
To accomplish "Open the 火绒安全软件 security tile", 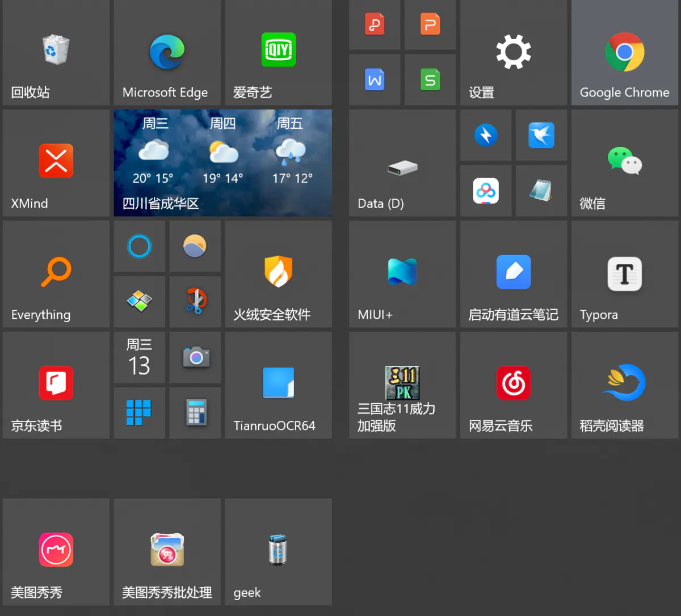I will click(x=279, y=274).
